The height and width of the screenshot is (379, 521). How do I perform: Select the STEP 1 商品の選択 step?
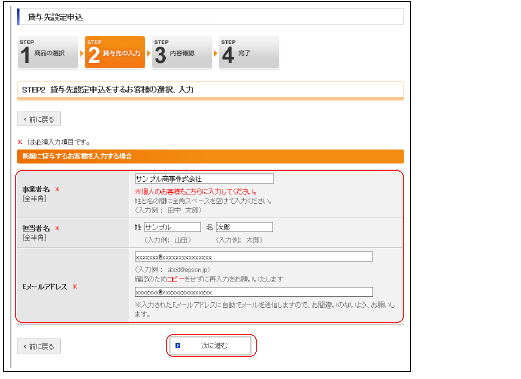pyautogui.click(x=48, y=52)
